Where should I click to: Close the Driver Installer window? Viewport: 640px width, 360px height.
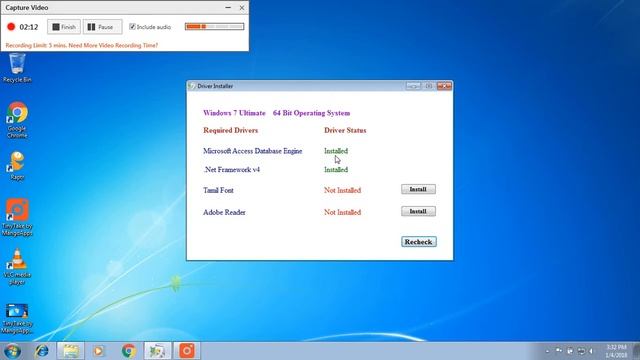(444, 86)
